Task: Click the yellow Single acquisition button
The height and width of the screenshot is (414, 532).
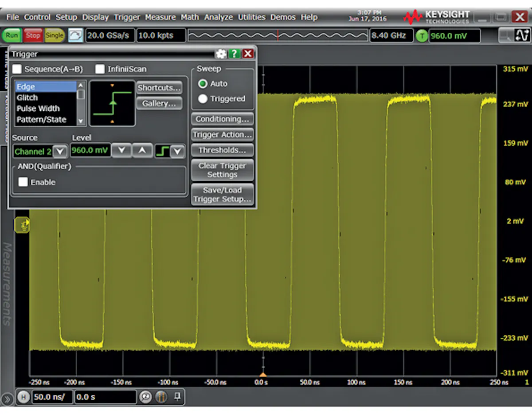Action: [55, 35]
